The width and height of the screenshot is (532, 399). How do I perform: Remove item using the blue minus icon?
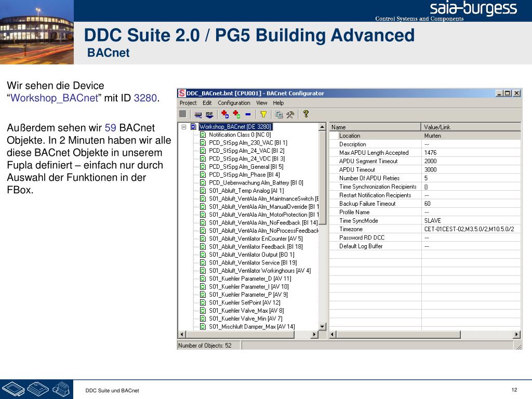coord(248,114)
